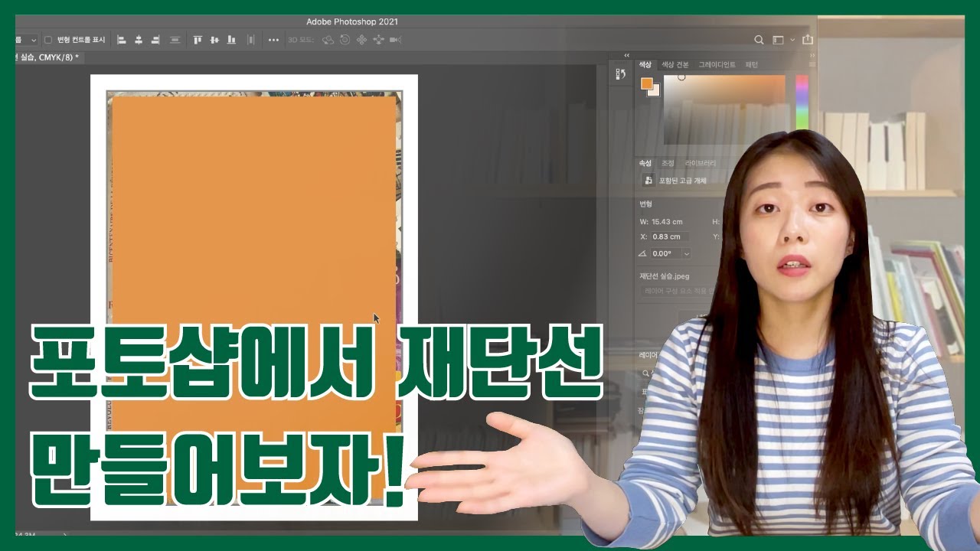Switch to the 색상 tab
The width and height of the screenshot is (980, 551).
pos(645,65)
